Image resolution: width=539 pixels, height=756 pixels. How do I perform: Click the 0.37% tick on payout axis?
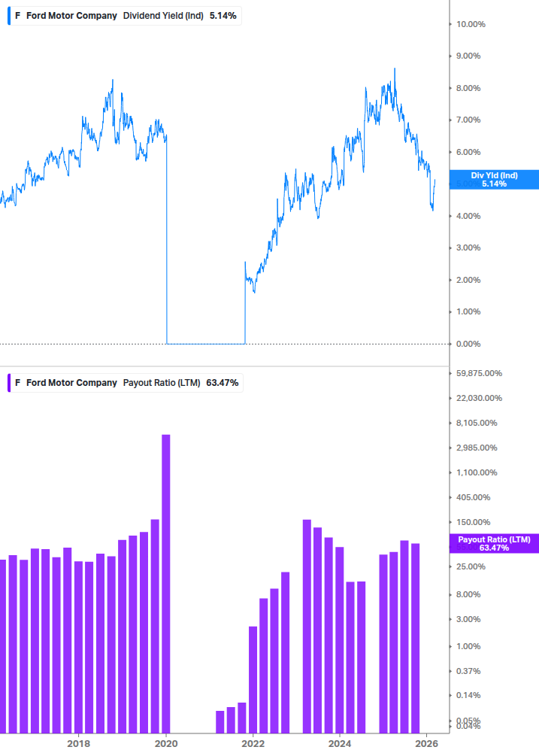point(468,671)
